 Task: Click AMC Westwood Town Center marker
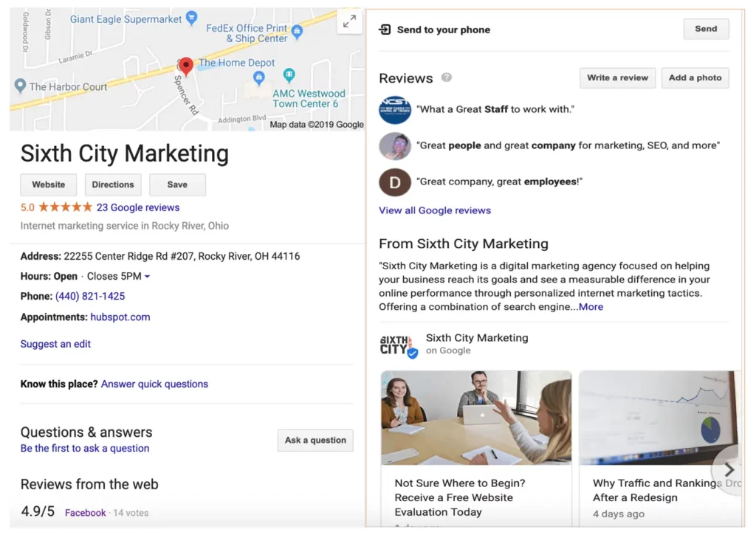pyautogui.click(x=289, y=75)
